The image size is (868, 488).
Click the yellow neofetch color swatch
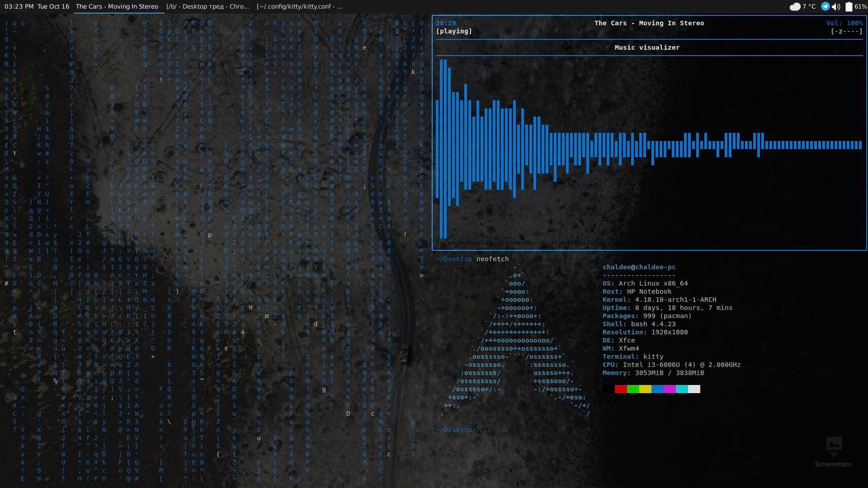click(645, 389)
